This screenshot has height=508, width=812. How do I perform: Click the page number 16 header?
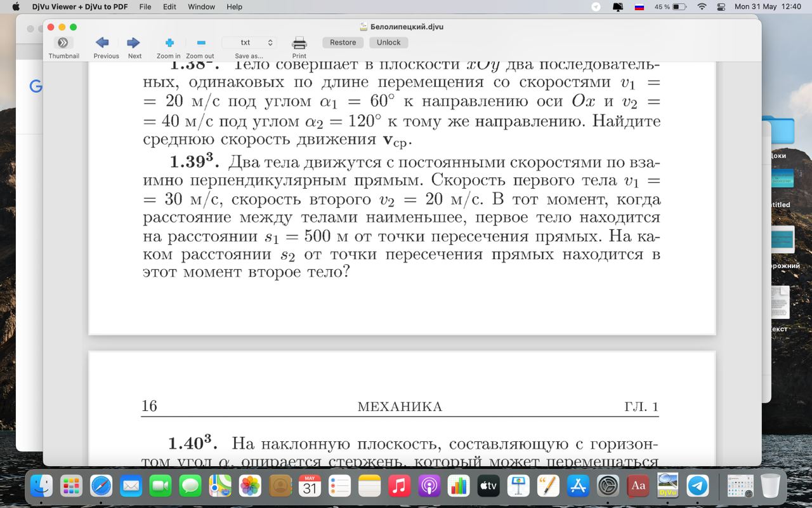[x=149, y=406]
